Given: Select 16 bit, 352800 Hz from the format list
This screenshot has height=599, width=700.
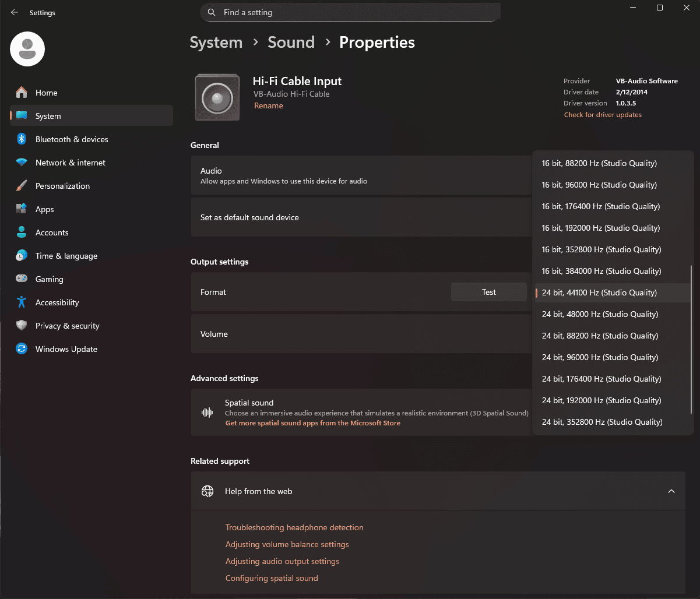Looking at the screenshot, I should [600, 249].
